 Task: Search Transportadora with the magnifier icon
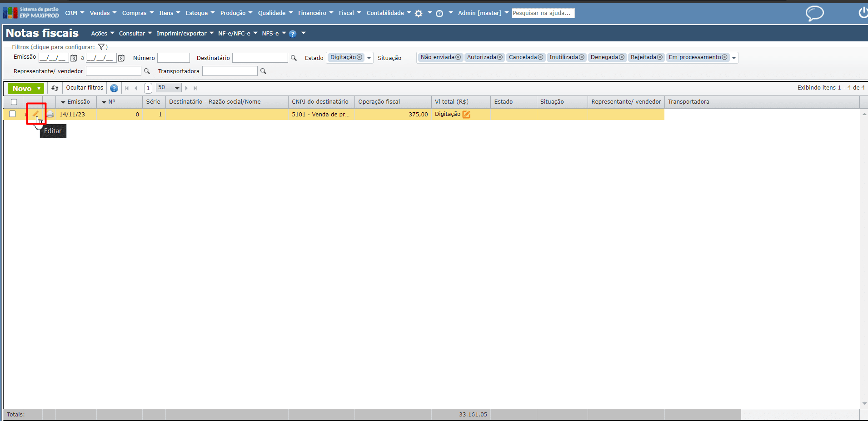pyautogui.click(x=263, y=71)
